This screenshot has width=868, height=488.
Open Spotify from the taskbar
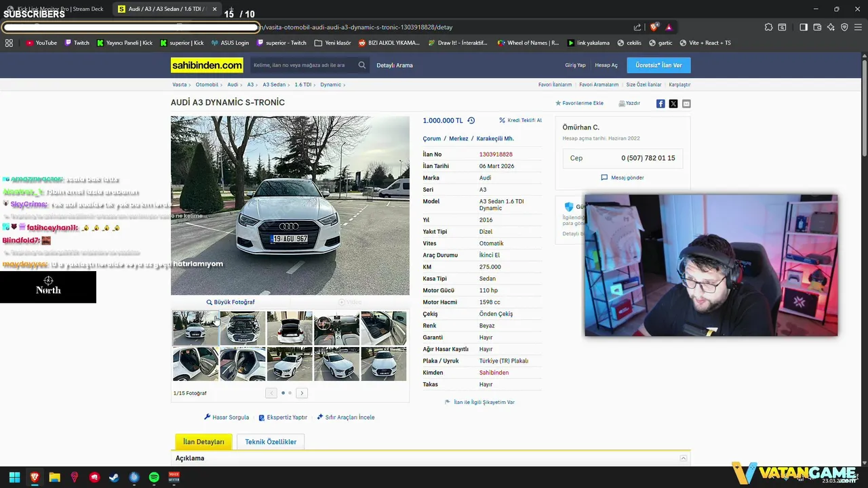pos(154,477)
